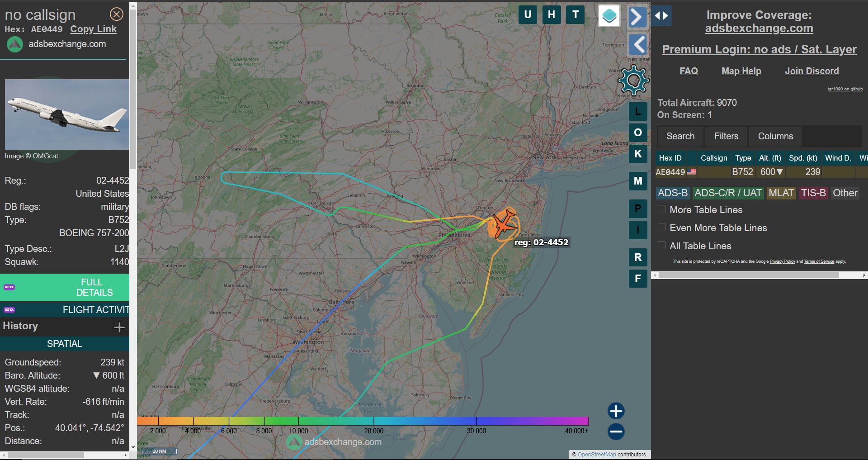Click the US flag in table row
This screenshot has width=868, height=460.
point(692,172)
